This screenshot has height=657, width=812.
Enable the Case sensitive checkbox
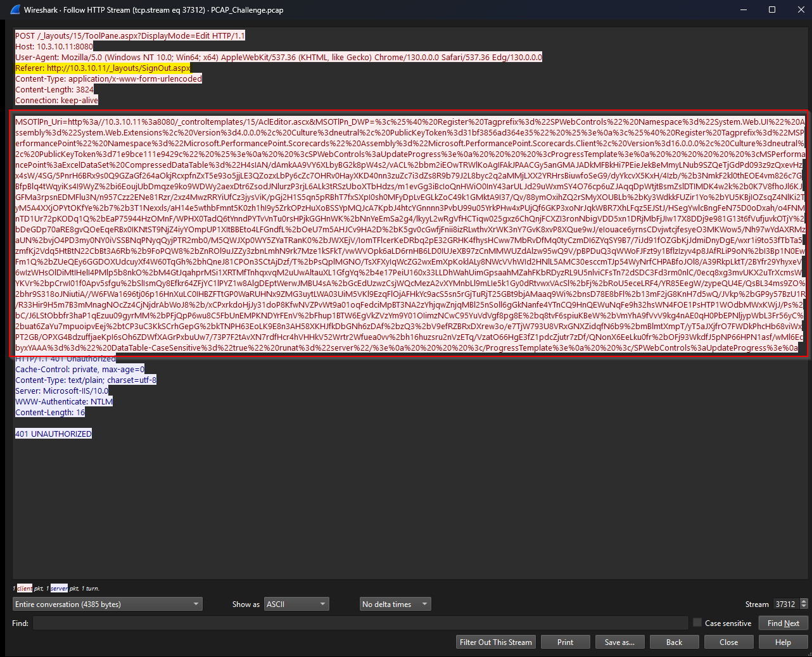pyautogui.click(x=697, y=623)
